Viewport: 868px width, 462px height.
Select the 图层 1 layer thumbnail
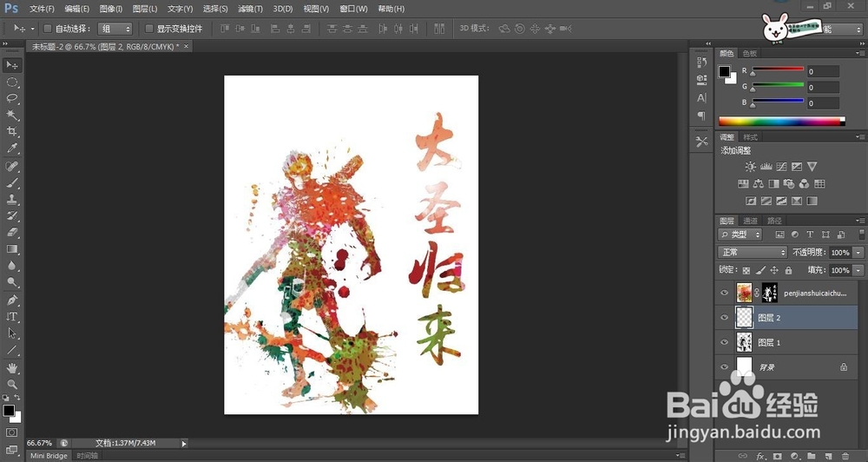(744, 342)
